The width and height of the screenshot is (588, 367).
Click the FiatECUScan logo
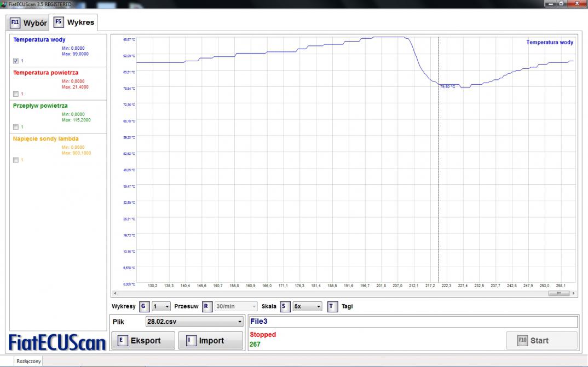point(57,342)
